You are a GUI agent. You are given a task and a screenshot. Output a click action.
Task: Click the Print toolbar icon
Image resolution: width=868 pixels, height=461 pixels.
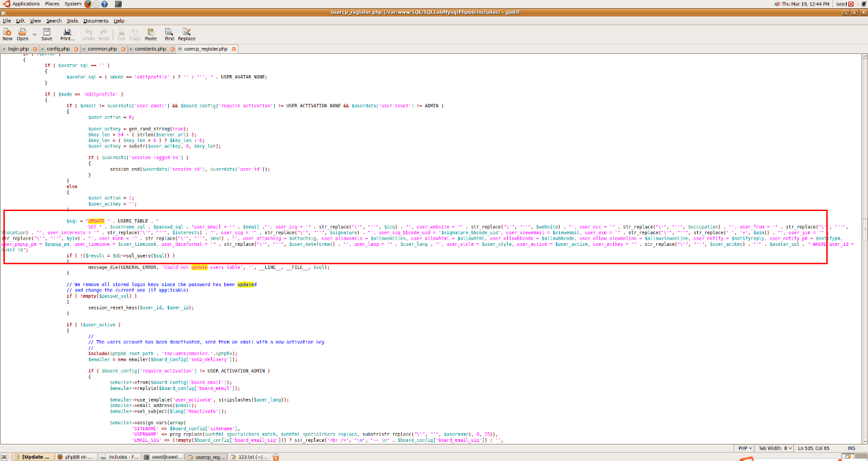[x=68, y=34]
